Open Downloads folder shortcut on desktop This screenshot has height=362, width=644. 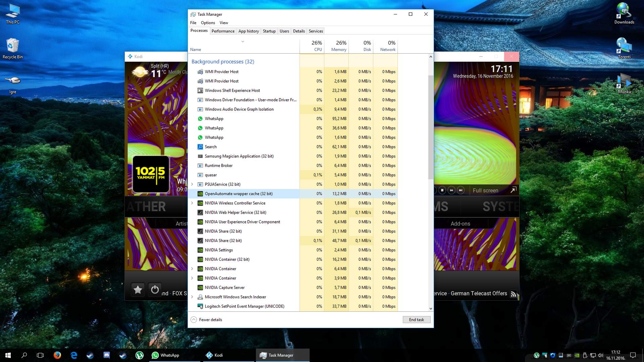click(624, 13)
